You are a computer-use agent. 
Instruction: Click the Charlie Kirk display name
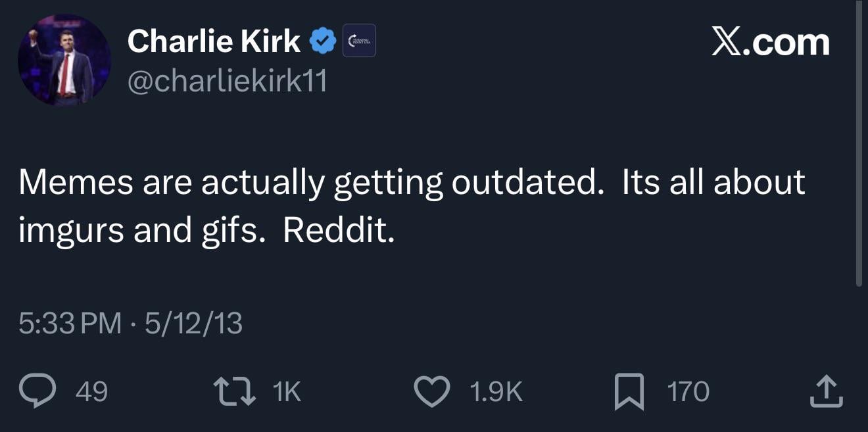tap(214, 41)
